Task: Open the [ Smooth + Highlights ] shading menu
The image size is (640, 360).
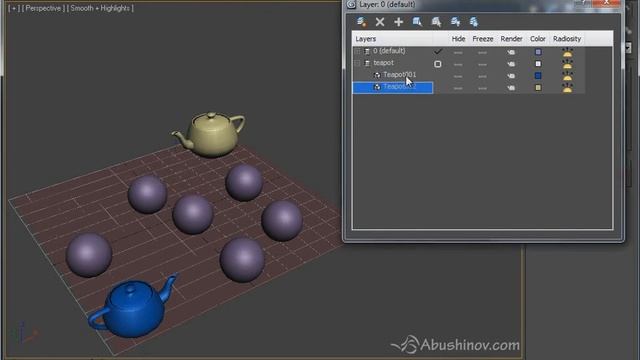Action: (100, 8)
